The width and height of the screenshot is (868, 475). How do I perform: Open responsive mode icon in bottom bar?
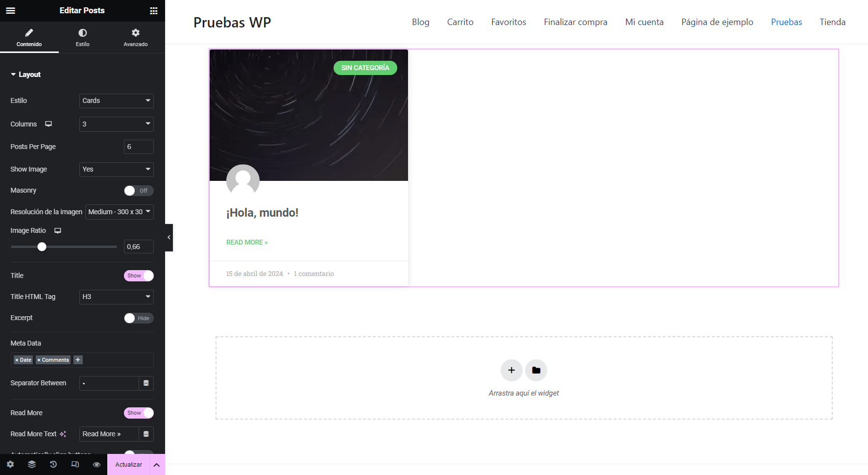[75, 464]
